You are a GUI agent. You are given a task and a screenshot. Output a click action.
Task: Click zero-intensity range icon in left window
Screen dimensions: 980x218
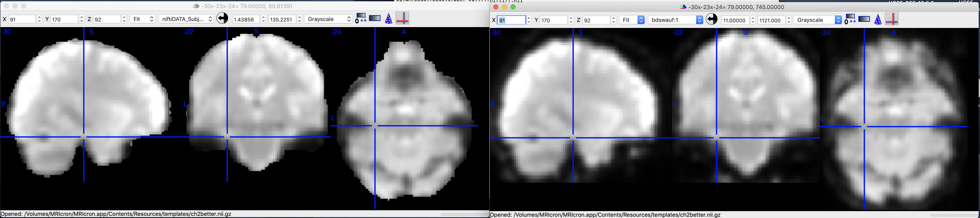tap(360, 19)
